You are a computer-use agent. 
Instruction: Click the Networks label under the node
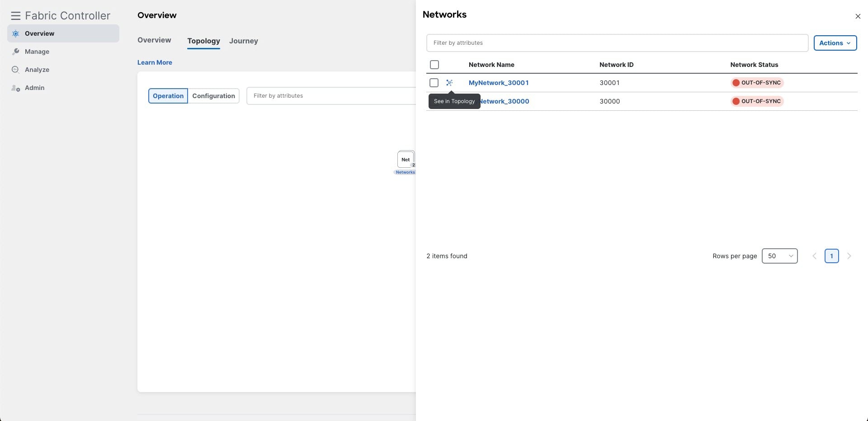(x=405, y=172)
